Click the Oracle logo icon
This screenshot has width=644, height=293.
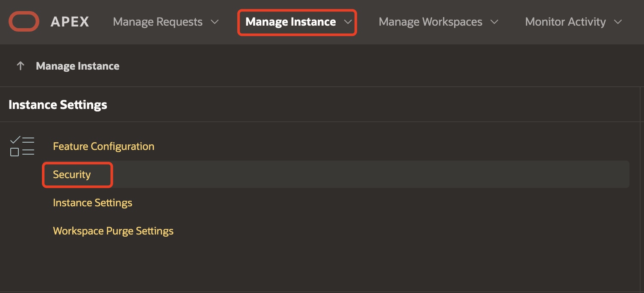coord(24,22)
